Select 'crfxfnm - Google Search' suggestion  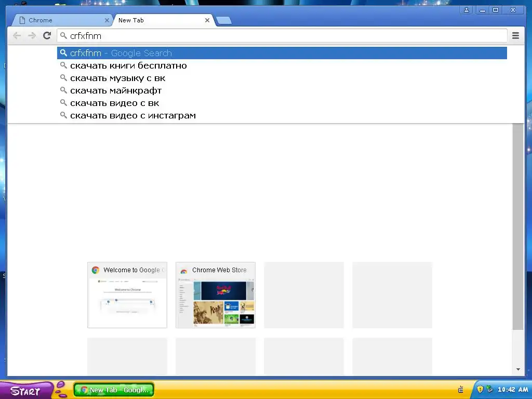282,53
